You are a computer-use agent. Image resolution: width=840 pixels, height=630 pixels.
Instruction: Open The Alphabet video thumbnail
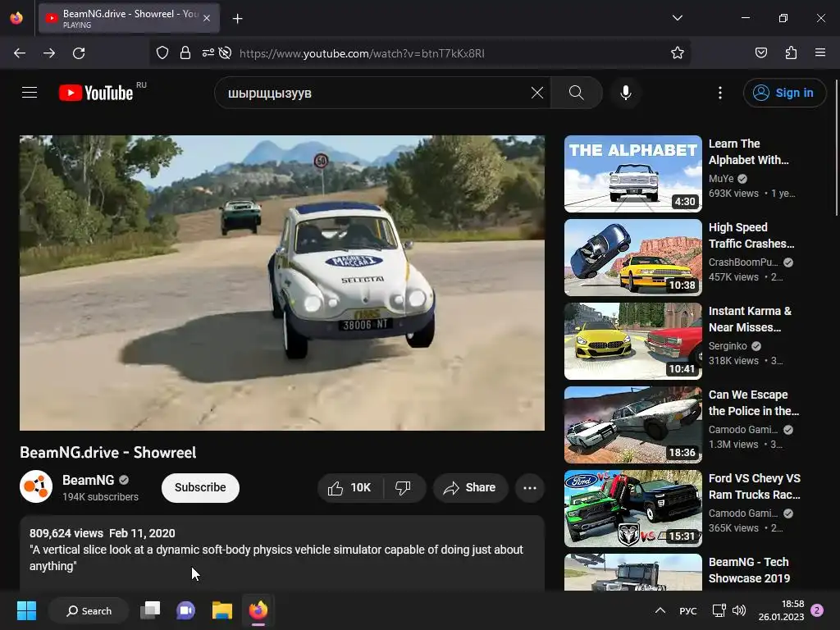tap(632, 174)
